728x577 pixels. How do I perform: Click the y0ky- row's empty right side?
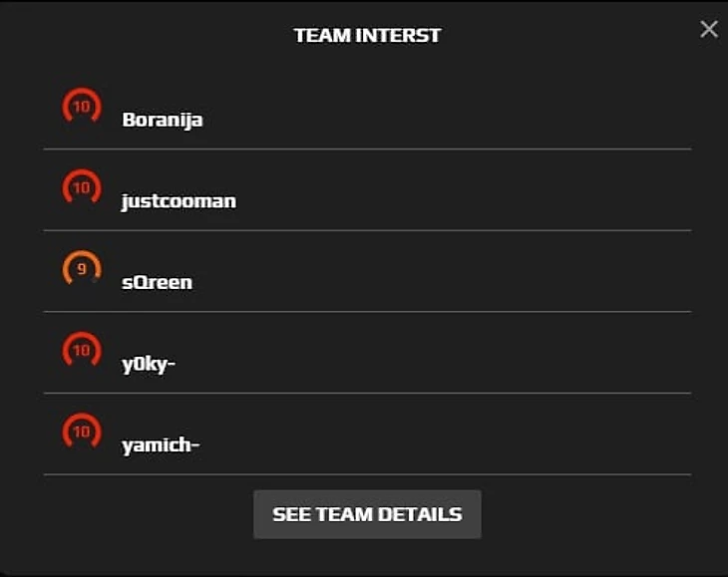pyautogui.click(x=499, y=357)
